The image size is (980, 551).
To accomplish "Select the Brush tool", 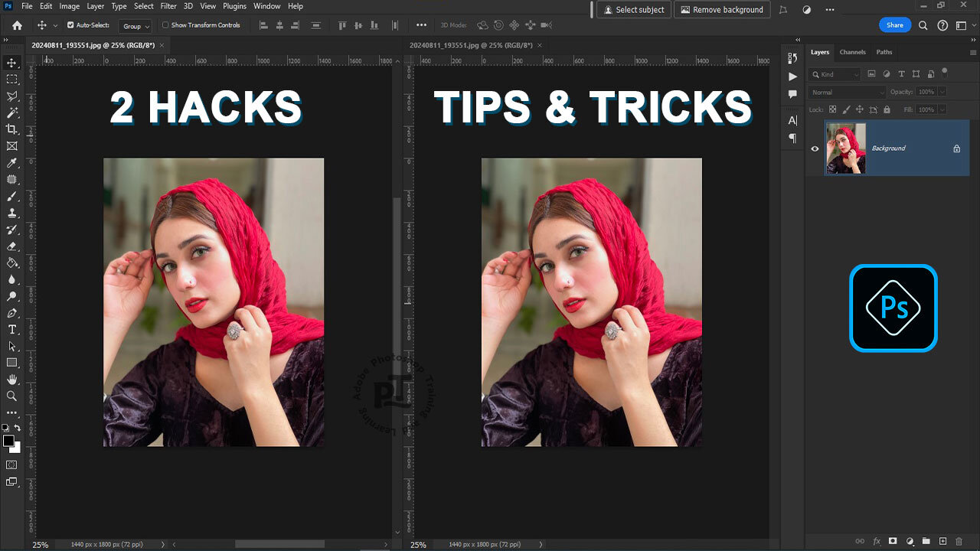I will [x=11, y=197].
